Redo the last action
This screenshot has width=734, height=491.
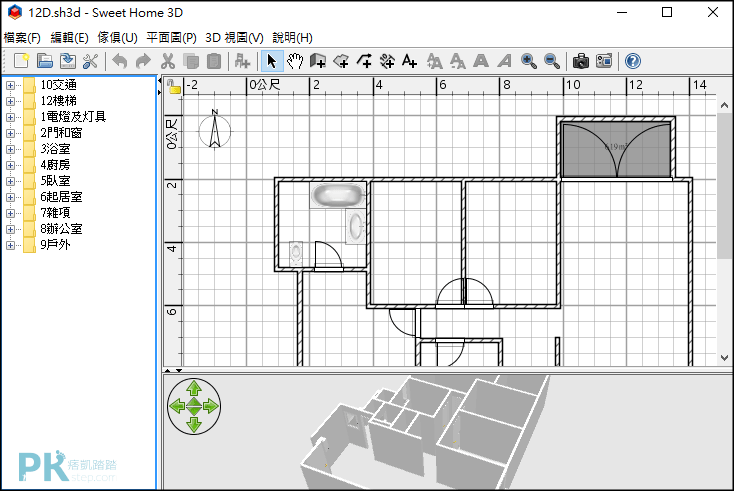pos(143,61)
